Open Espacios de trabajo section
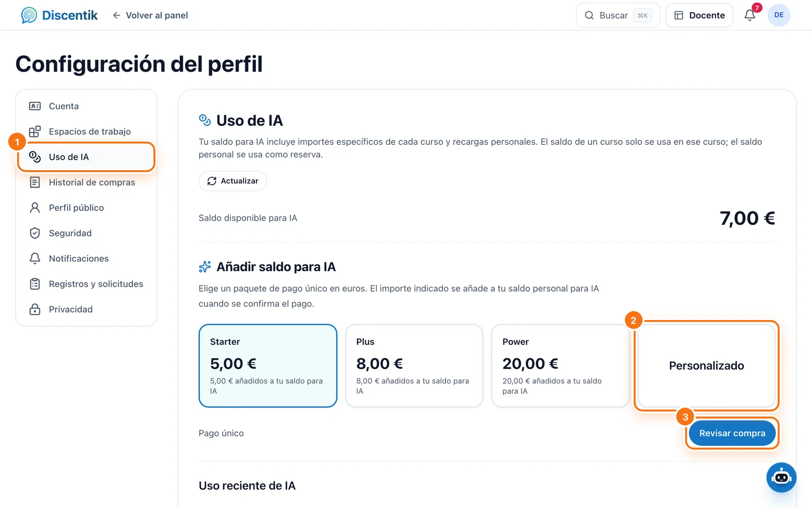This screenshot has height=508, width=812. 90,132
